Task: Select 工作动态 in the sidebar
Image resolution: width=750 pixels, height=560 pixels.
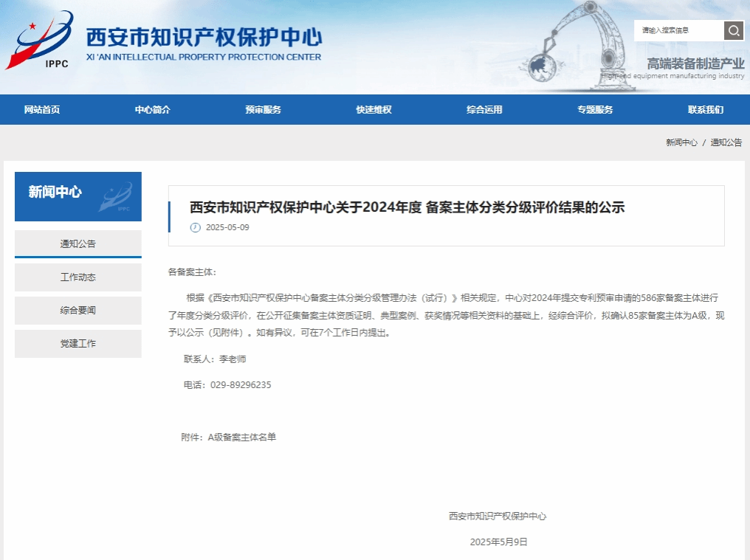Action: pyautogui.click(x=78, y=277)
